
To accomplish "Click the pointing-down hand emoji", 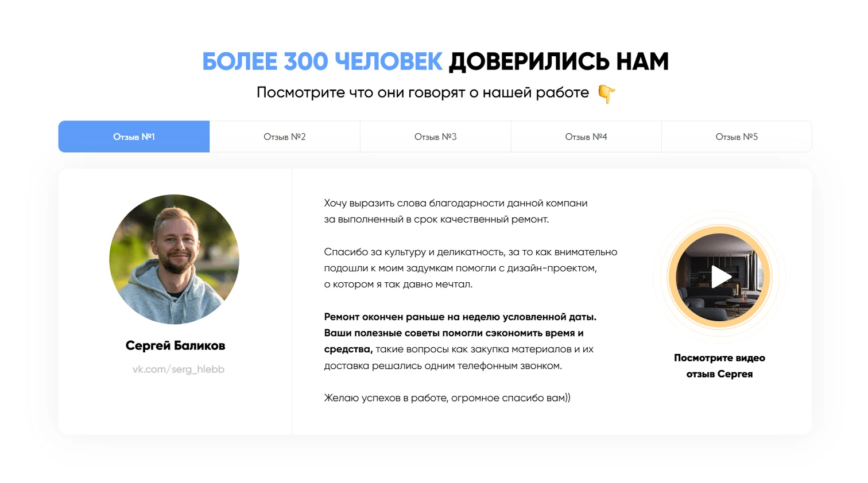I will pyautogui.click(x=607, y=94).
